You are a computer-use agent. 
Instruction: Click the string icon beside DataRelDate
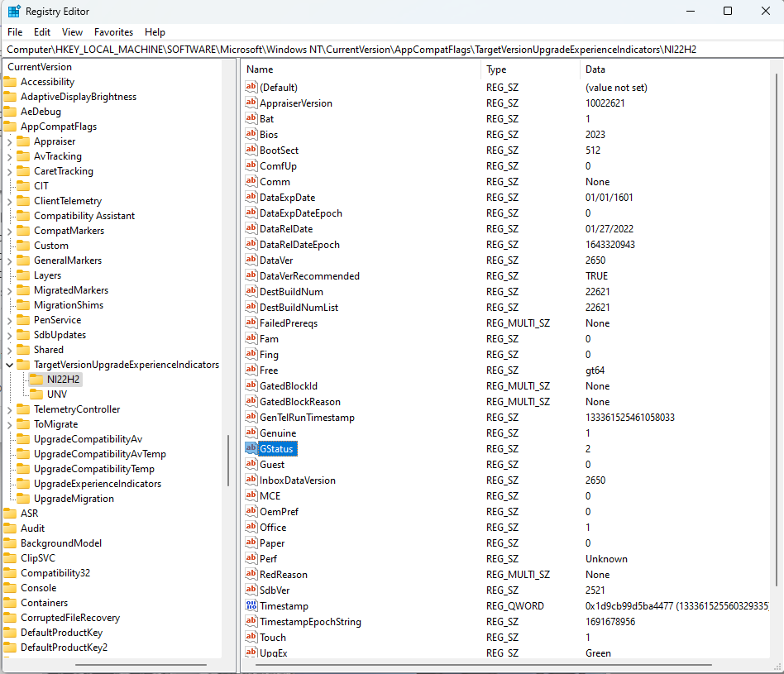point(251,228)
